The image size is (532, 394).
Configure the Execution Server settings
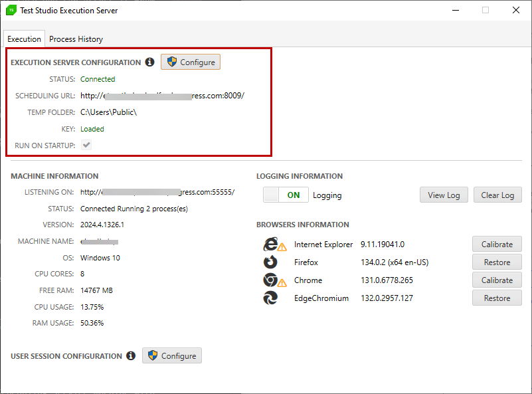191,62
